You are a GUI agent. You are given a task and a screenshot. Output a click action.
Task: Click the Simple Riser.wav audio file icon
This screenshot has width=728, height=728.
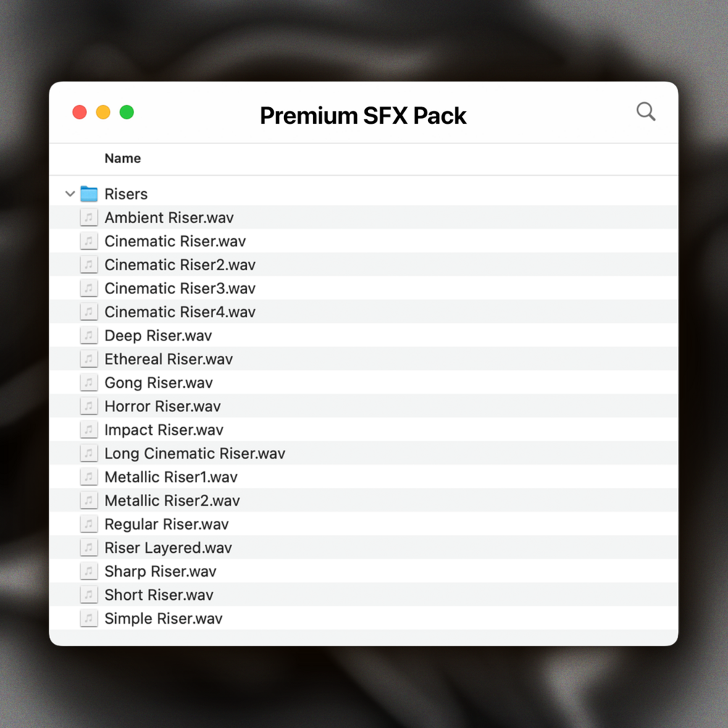(89, 619)
